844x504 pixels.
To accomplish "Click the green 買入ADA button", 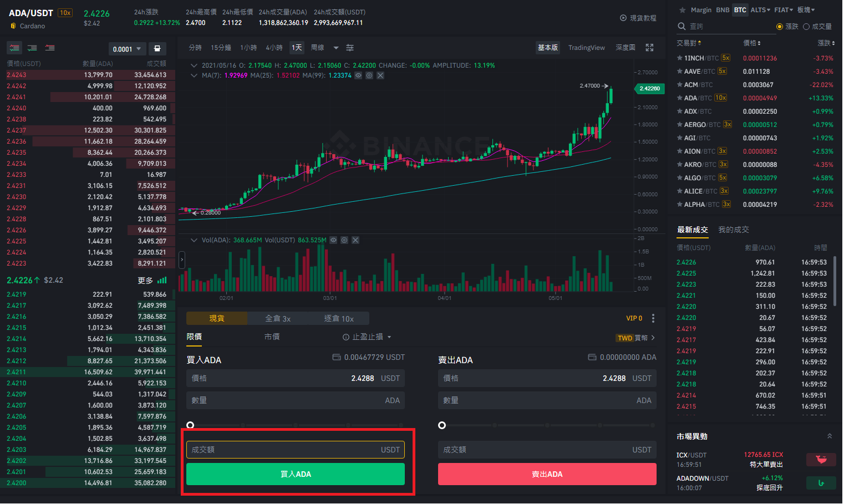I will tap(296, 474).
